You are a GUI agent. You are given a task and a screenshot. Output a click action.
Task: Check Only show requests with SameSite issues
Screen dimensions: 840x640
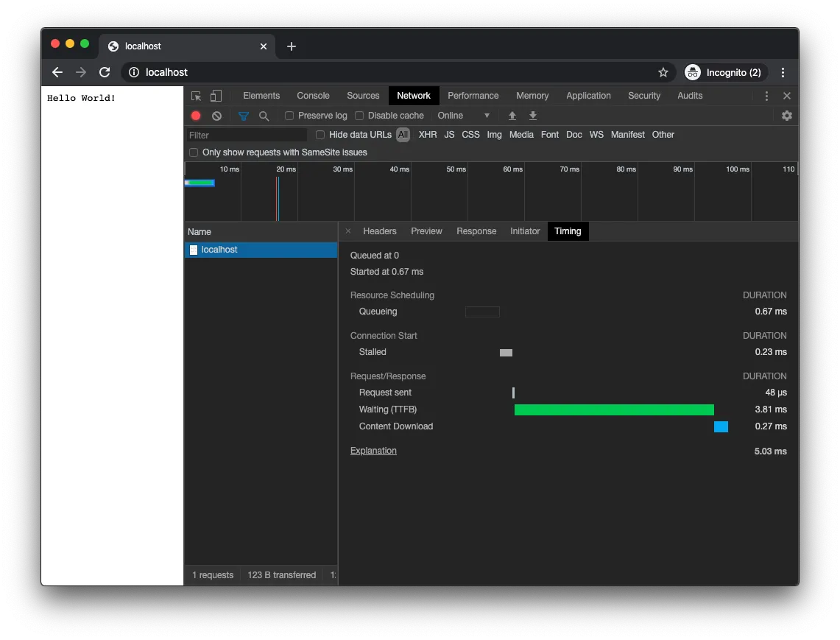pyautogui.click(x=194, y=152)
